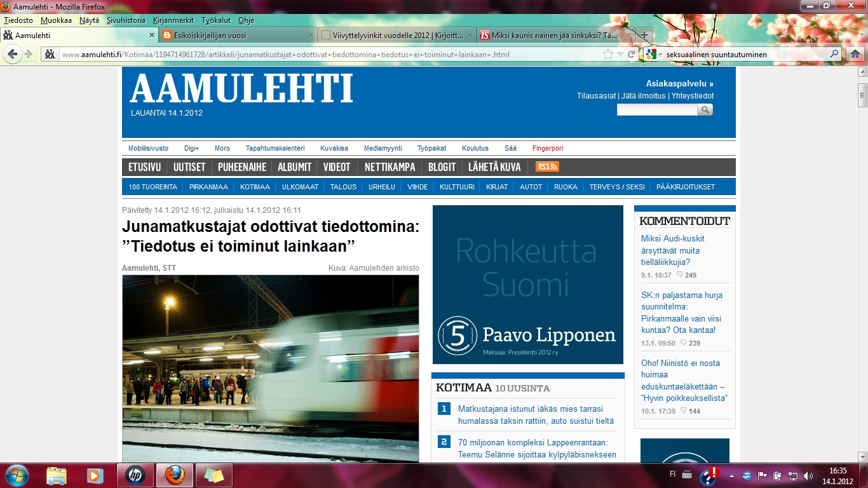Image resolution: width=868 pixels, height=488 pixels.
Task: Click the FI input language indicator
Action: 673,475
